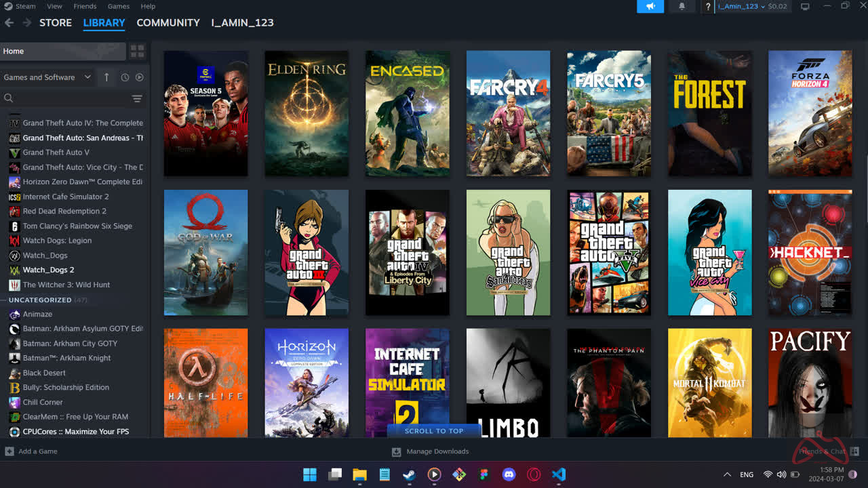Screen dimensions: 868x488
Task: Open the Friends menu in menu bar
Action: point(85,6)
